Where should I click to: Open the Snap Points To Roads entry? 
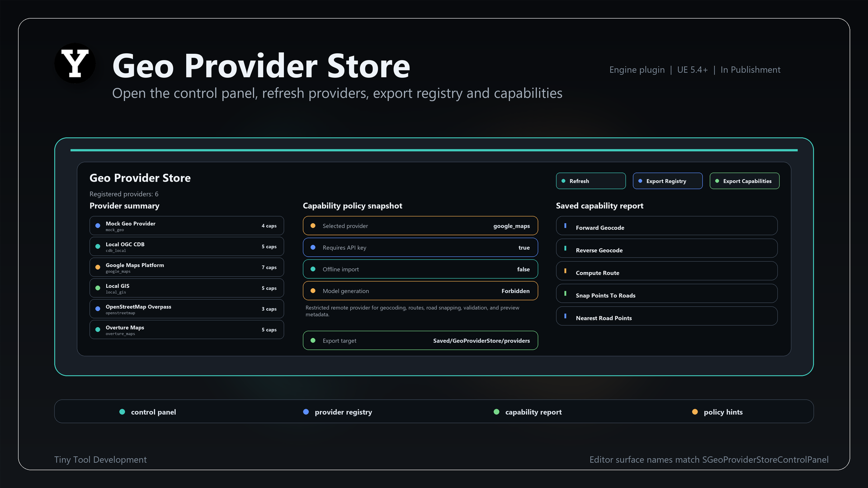(x=667, y=293)
